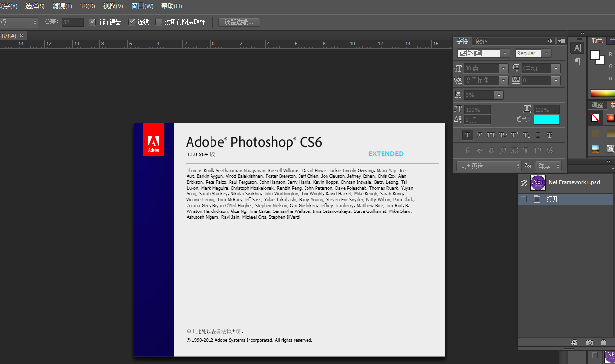Enable contextual alternates OpenType icon
The height and width of the screenshot is (364, 615).
coord(480,151)
